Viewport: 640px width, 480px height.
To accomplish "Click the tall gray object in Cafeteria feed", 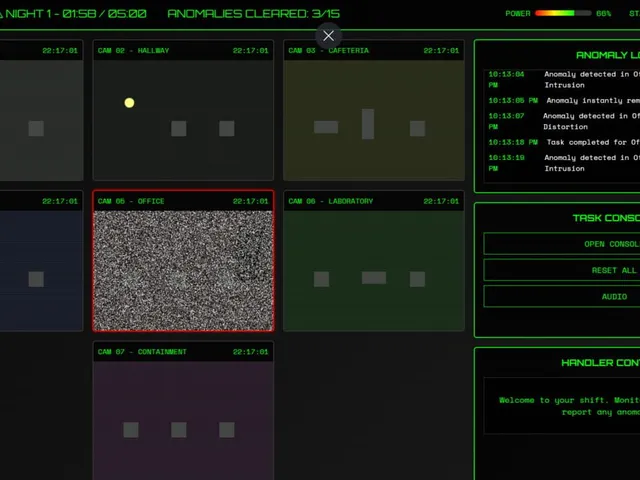I will click(368, 124).
